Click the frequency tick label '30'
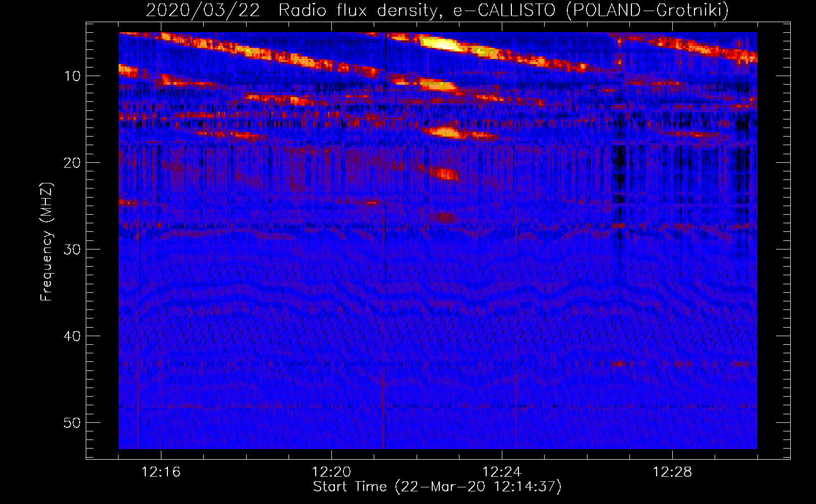The width and height of the screenshot is (816, 504). pyautogui.click(x=72, y=249)
